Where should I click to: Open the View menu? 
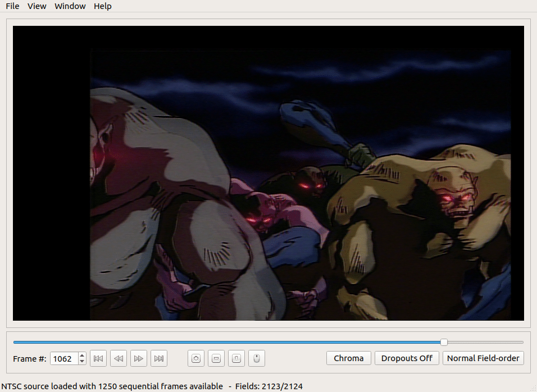37,6
